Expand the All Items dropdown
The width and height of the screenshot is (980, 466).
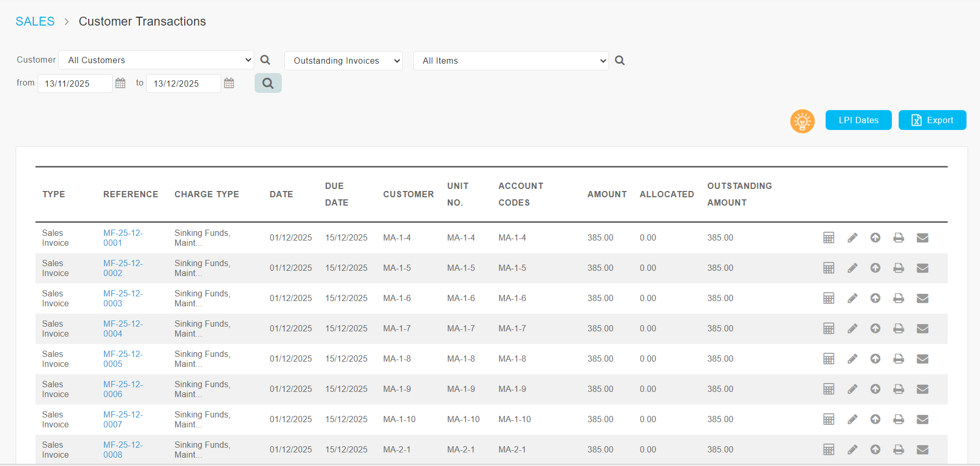pos(510,61)
